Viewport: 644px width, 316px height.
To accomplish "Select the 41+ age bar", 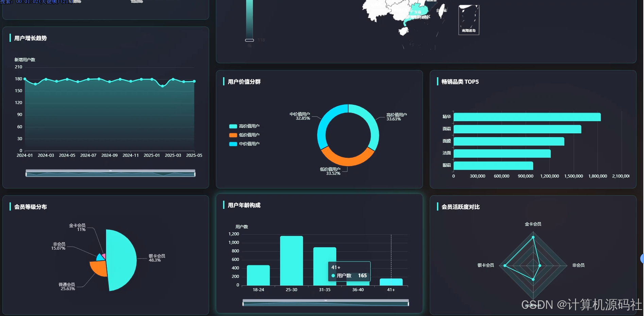I will coord(391,282).
